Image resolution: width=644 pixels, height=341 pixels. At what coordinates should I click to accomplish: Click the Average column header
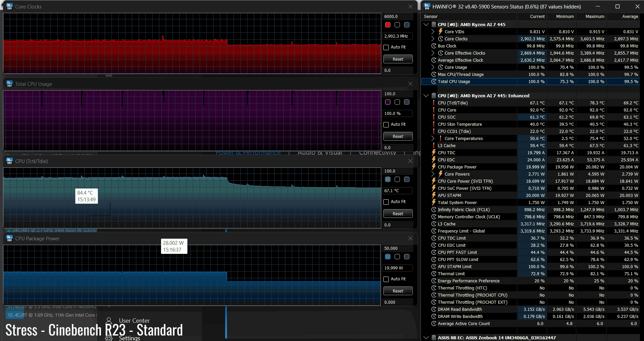coord(623,16)
